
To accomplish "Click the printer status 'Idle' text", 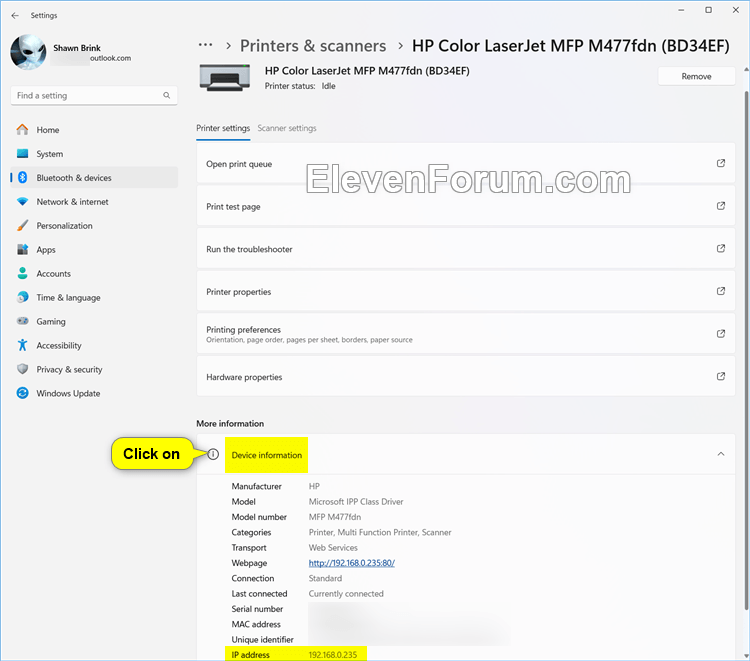I will coord(328,86).
